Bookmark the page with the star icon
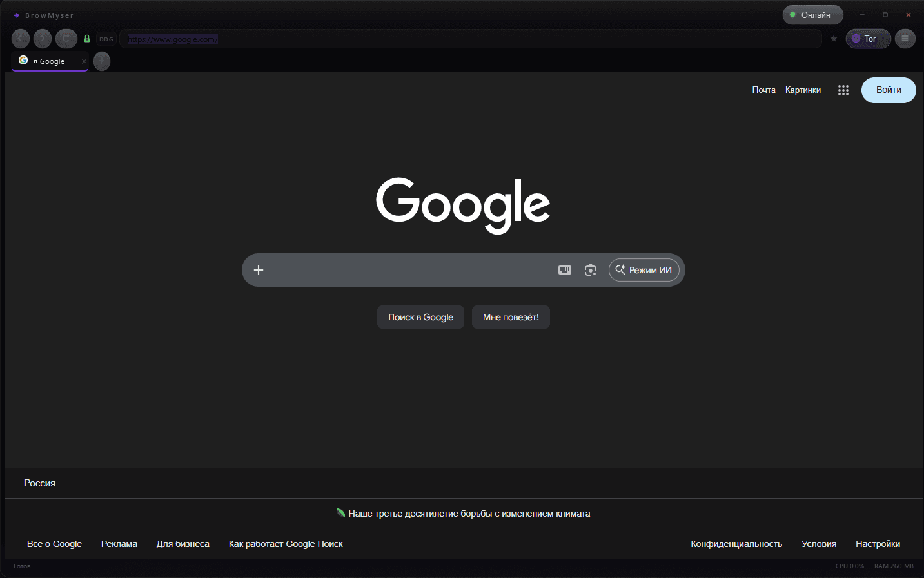 point(833,39)
